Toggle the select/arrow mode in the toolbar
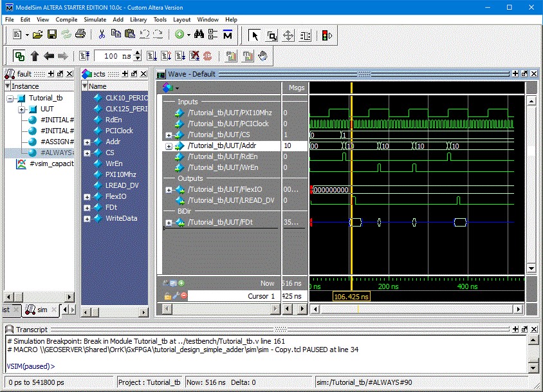Screen dimensions: 543x392 coord(254,33)
